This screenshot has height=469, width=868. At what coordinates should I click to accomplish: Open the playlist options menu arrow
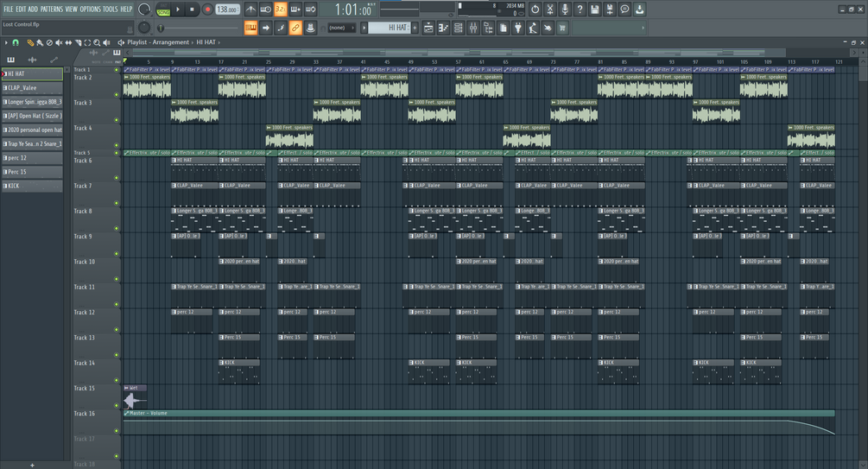[6, 42]
